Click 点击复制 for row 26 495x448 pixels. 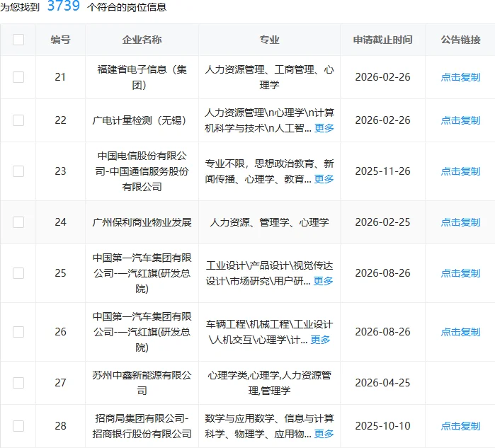click(460, 332)
